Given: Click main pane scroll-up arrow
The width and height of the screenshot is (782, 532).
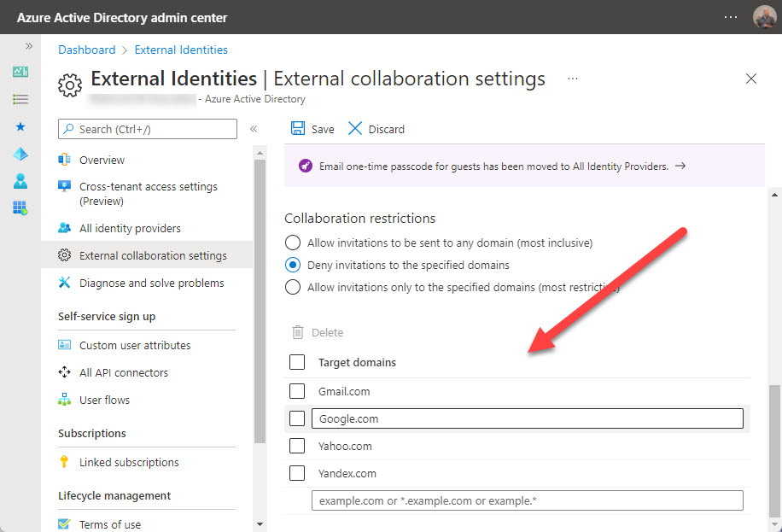Looking at the screenshot, I should [x=774, y=196].
